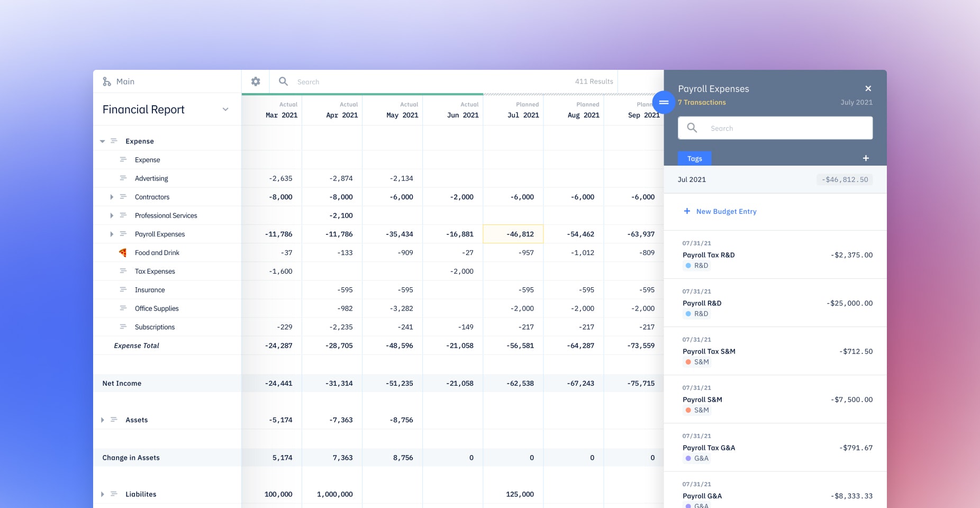The width and height of the screenshot is (980, 508).
Task: Click the lines icon beside Assets
Action: click(114, 420)
